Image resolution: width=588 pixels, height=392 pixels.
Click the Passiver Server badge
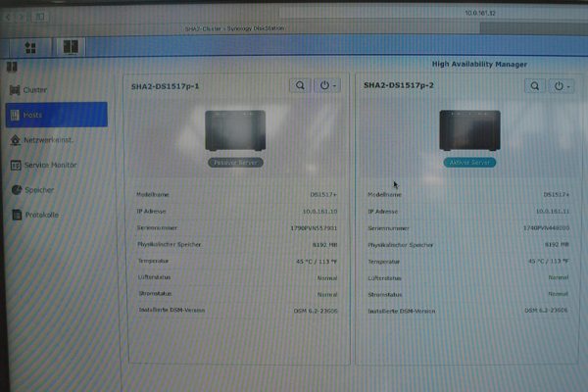[x=235, y=163]
